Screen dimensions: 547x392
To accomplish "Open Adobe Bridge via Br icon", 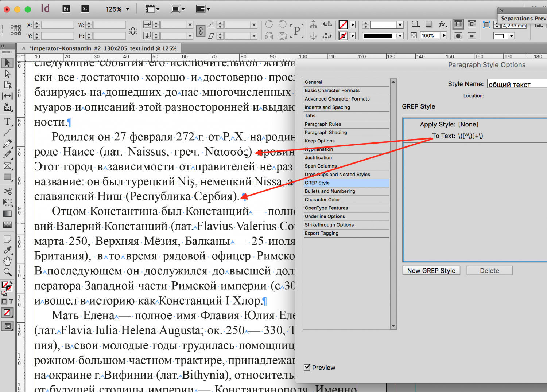I will (x=66, y=9).
